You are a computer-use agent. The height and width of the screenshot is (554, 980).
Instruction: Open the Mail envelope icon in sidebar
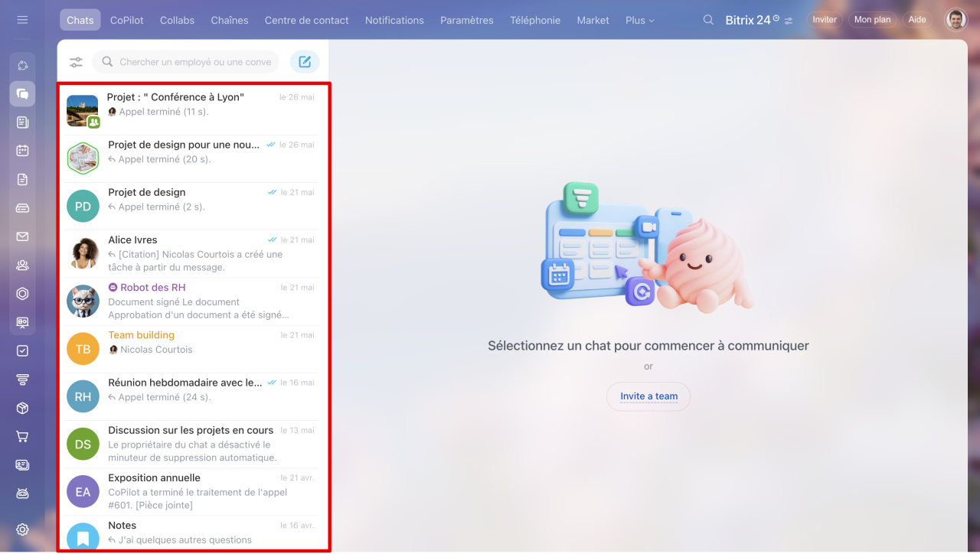(22, 236)
